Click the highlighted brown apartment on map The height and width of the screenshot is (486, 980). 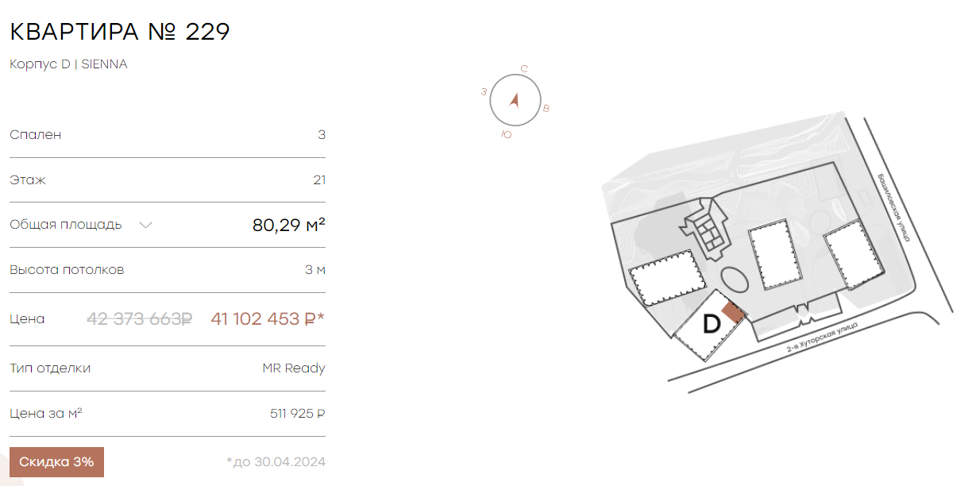733,312
